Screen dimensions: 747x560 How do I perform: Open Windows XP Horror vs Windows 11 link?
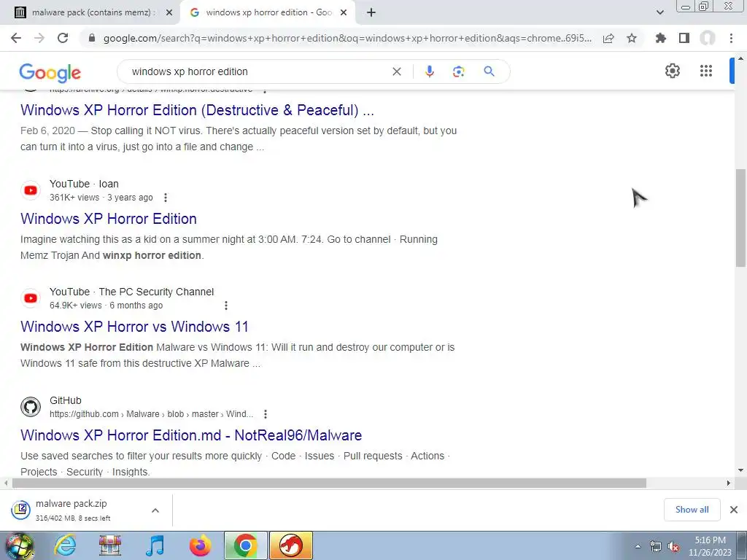(x=134, y=327)
